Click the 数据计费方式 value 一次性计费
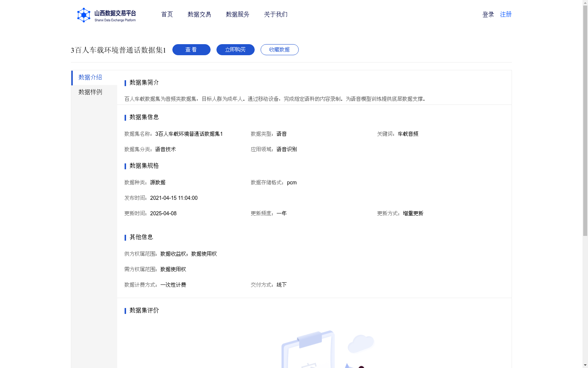This screenshot has width=588, height=368. point(173,285)
